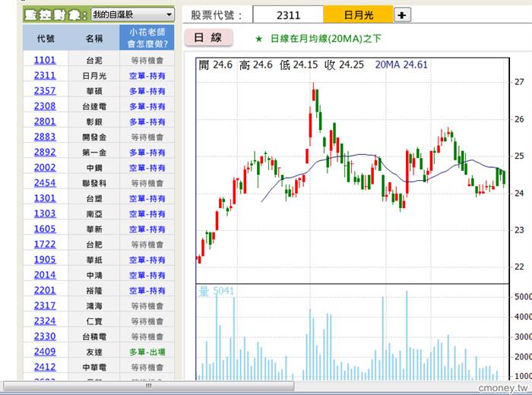Select the 台積電 name cell
The height and width of the screenshot is (395, 532).
click(94, 337)
